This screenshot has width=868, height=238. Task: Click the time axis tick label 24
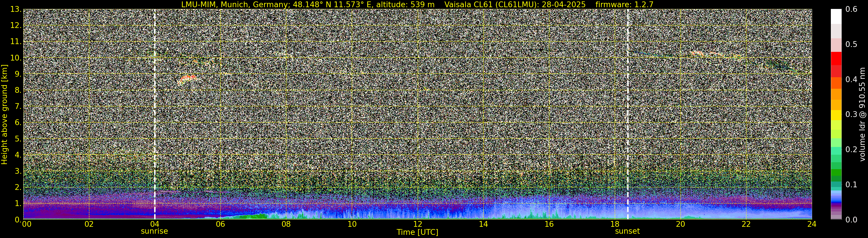tap(812, 224)
